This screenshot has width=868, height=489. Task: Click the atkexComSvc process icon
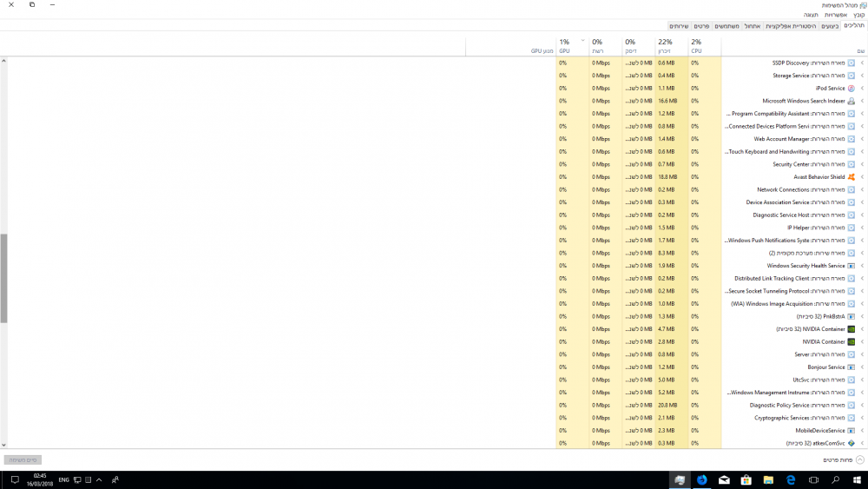tap(851, 443)
